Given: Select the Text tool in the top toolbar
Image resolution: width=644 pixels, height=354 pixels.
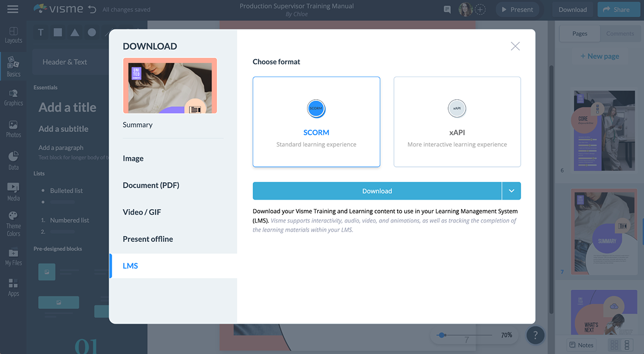Looking at the screenshot, I should coord(40,32).
